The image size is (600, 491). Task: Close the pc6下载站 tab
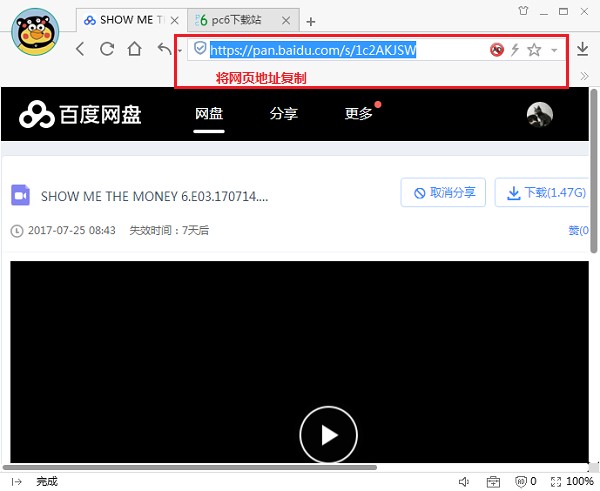point(286,20)
